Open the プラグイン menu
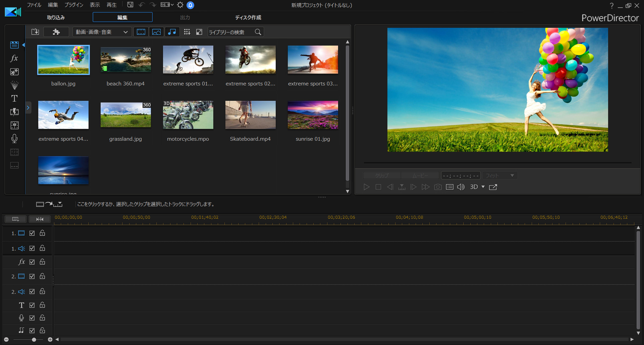 74,5
